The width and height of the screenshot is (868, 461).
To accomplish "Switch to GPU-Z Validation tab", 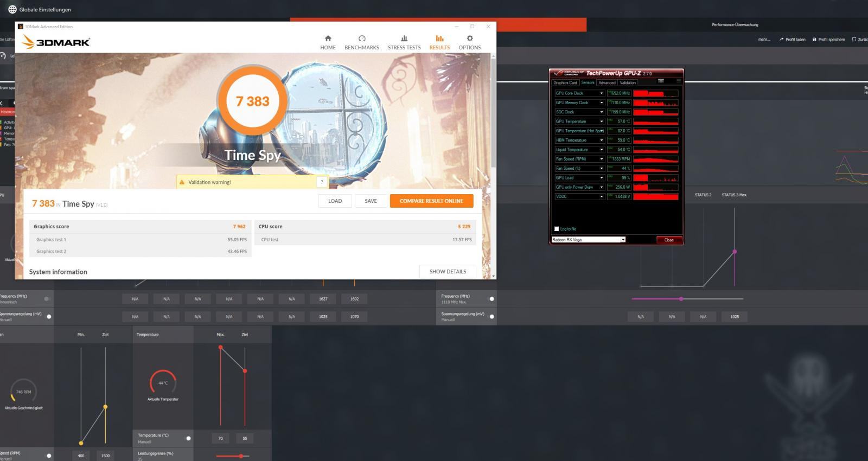I will coord(628,82).
